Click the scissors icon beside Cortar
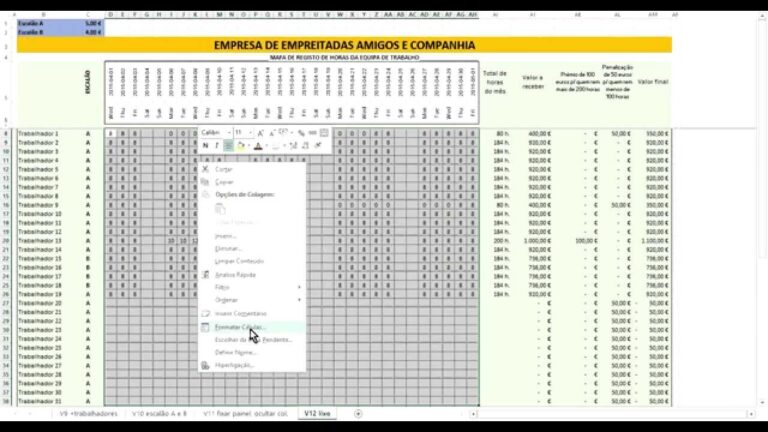768x432 pixels. tap(205, 169)
